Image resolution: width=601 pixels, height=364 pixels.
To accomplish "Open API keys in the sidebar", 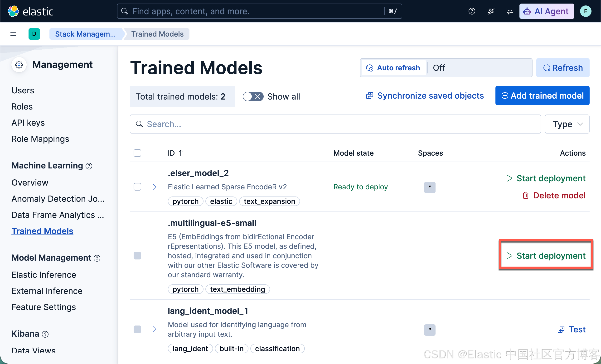I will pos(28,123).
